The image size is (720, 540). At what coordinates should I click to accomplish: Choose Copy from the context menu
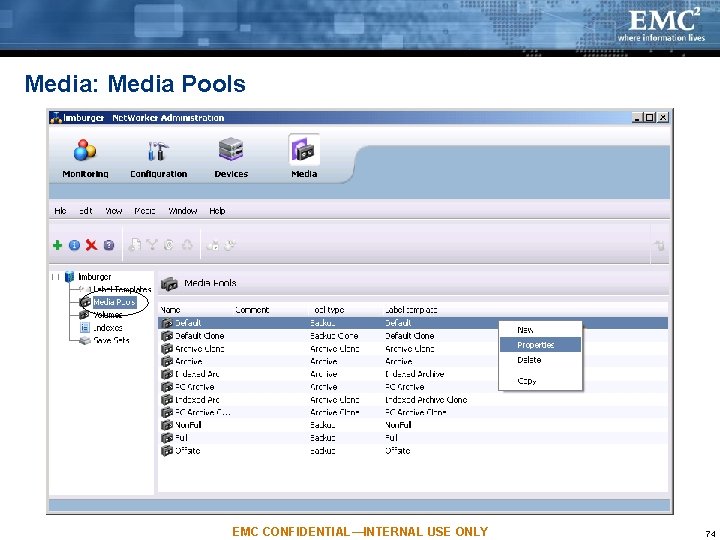click(540, 381)
